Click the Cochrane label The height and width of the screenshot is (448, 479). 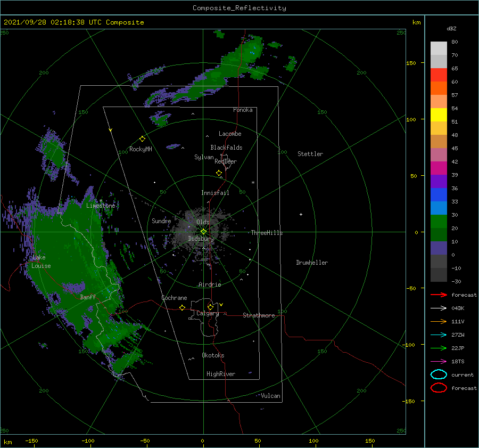point(174,298)
